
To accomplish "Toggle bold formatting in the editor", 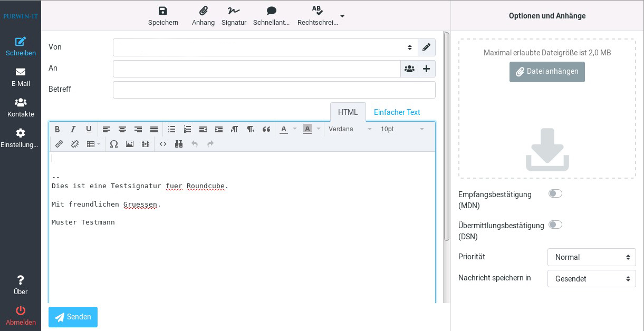I will [57, 129].
